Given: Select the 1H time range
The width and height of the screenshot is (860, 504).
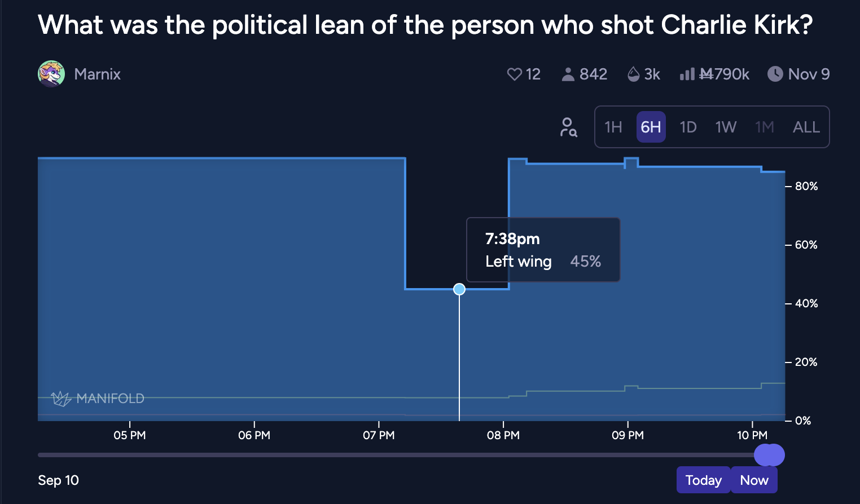Looking at the screenshot, I should pyautogui.click(x=613, y=127).
